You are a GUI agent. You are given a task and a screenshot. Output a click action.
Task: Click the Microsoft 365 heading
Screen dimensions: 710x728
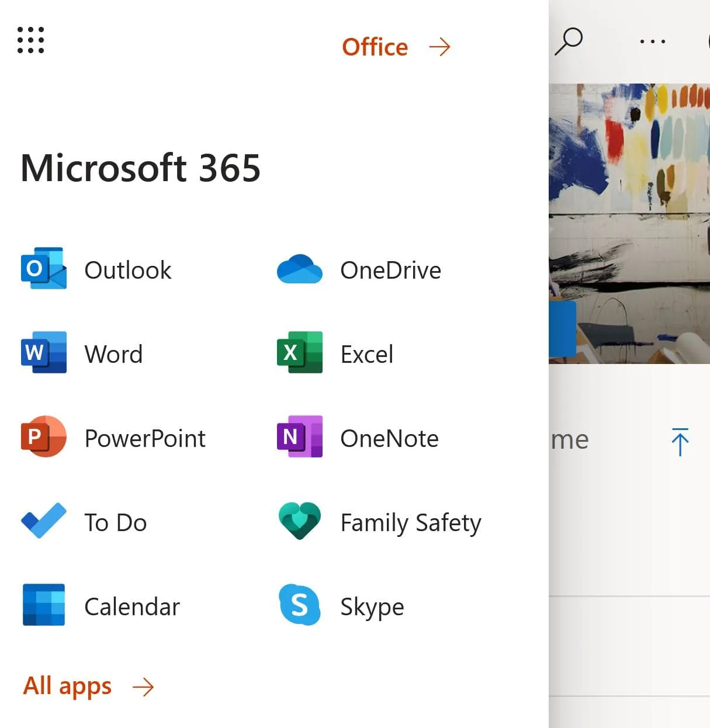click(140, 168)
